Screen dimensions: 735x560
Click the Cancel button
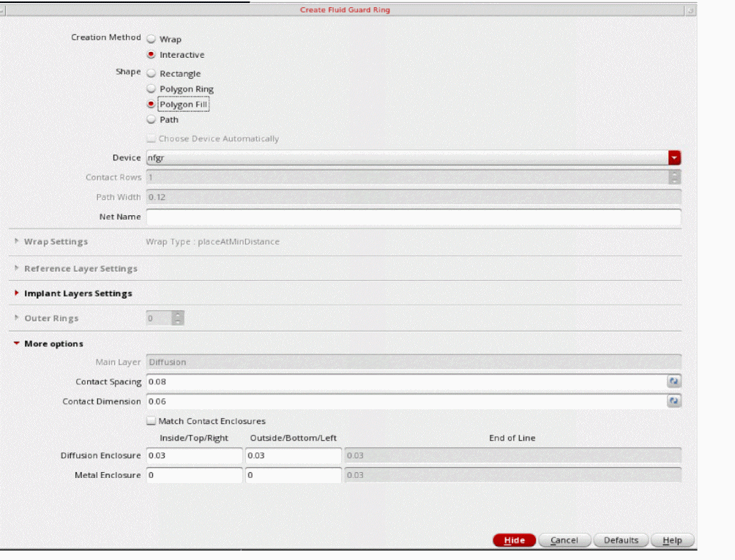click(564, 540)
